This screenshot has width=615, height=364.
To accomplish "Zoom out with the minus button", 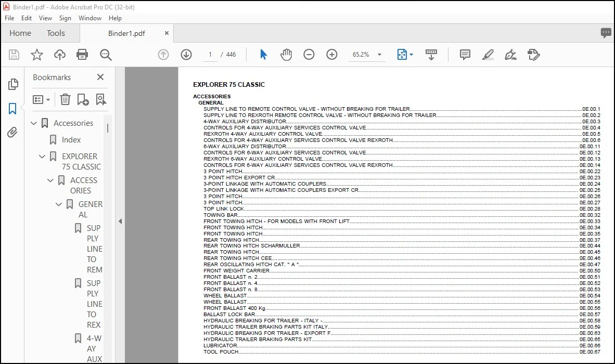I will pyautogui.click(x=309, y=55).
